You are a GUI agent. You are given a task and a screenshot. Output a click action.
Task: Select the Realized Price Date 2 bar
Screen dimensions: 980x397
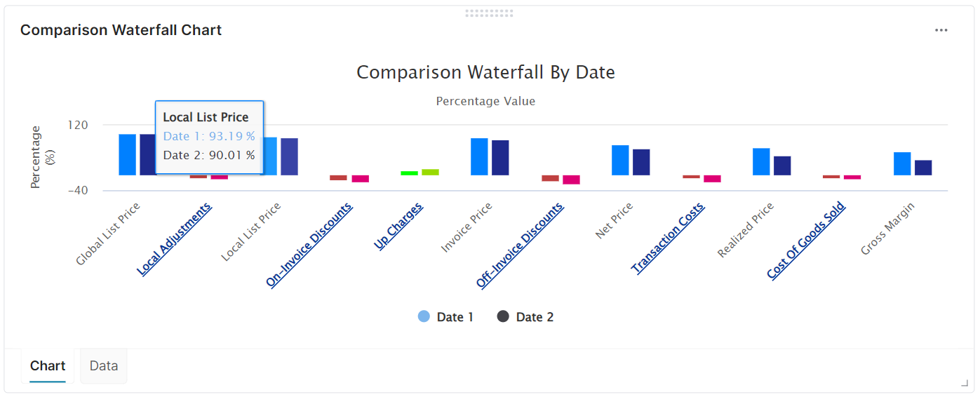[x=782, y=166]
